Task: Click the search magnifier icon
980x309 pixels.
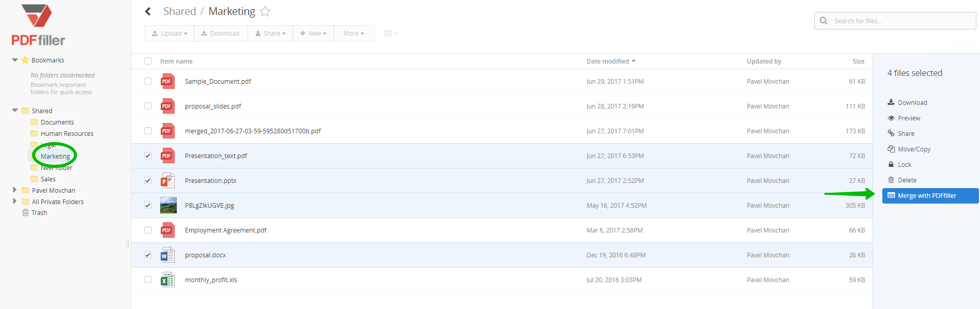Action: [824, 21]
